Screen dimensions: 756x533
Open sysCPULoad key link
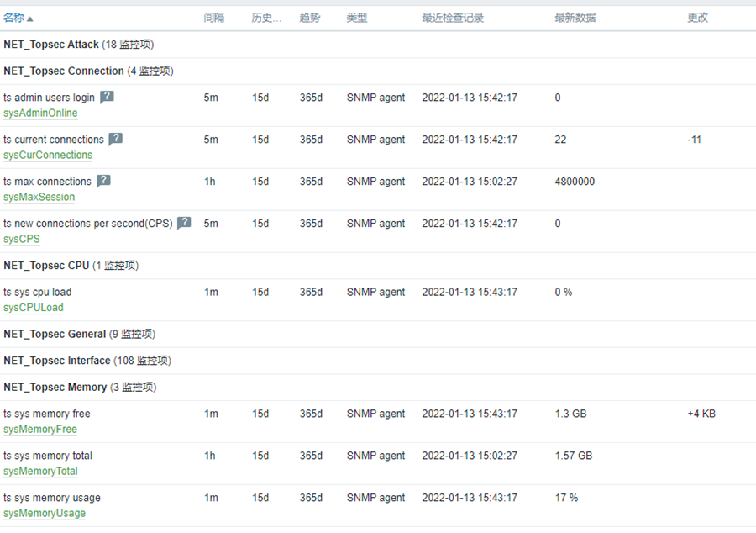tap(34, 307)
